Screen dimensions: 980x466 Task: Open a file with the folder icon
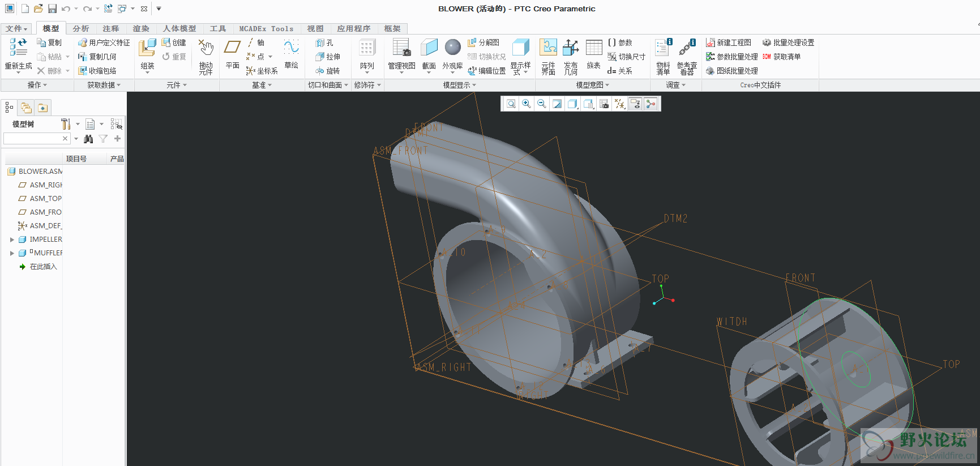pos(38,8)
